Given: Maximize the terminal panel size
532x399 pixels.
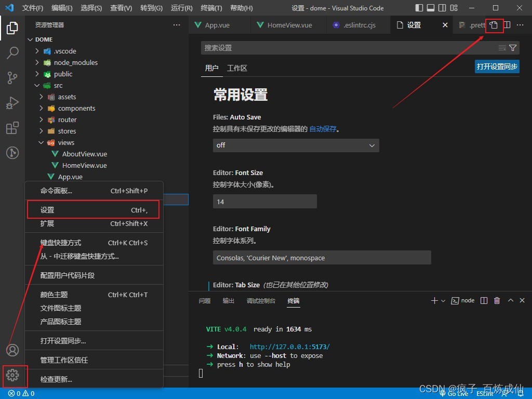Looking at the screenshot, I should point(510,300).
